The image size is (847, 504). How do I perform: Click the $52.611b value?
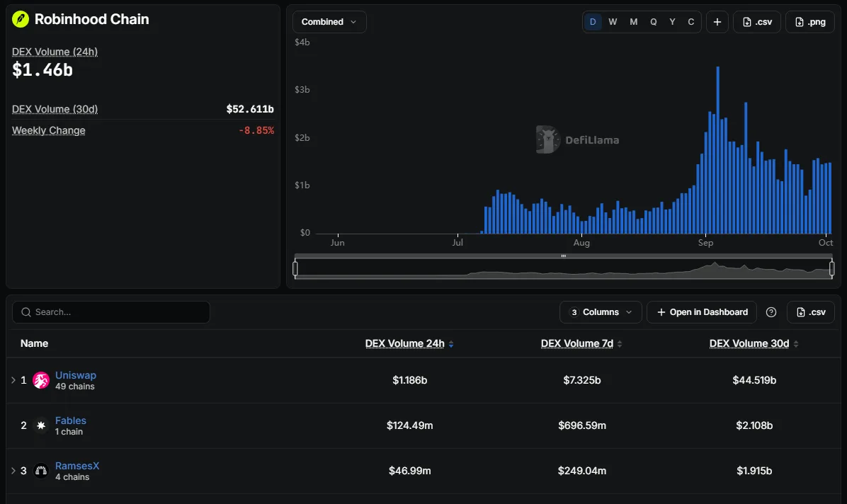point(250,109)
